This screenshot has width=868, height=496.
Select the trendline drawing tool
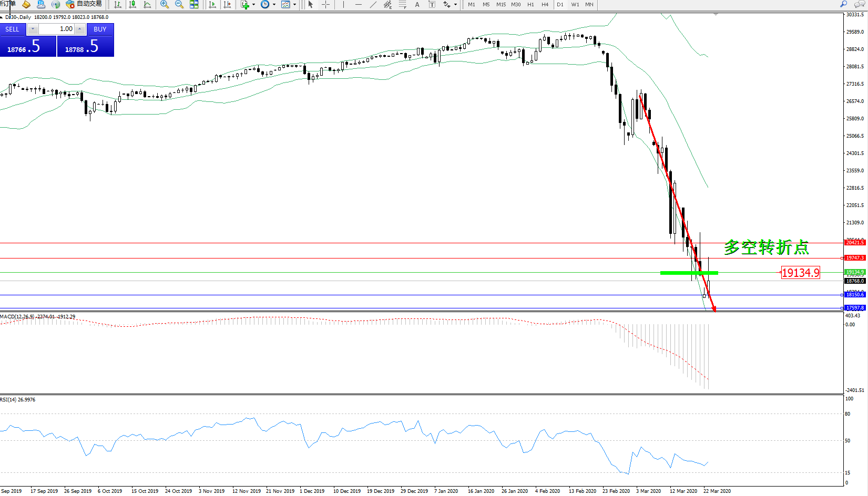tap(373, 5)
